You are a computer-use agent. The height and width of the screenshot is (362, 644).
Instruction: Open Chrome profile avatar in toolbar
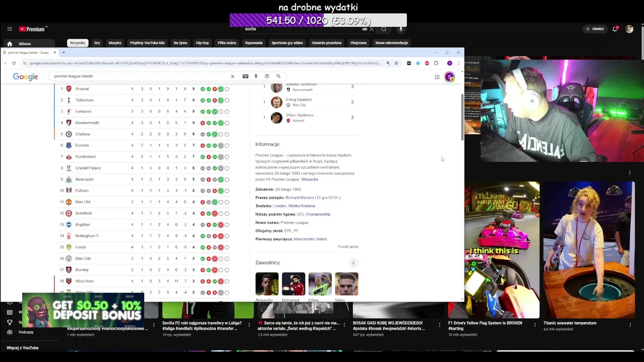(x=449, y=63)
